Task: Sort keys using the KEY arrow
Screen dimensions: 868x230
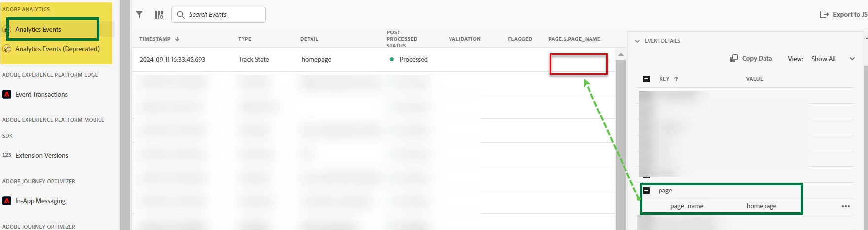Action: coord(676,79)
